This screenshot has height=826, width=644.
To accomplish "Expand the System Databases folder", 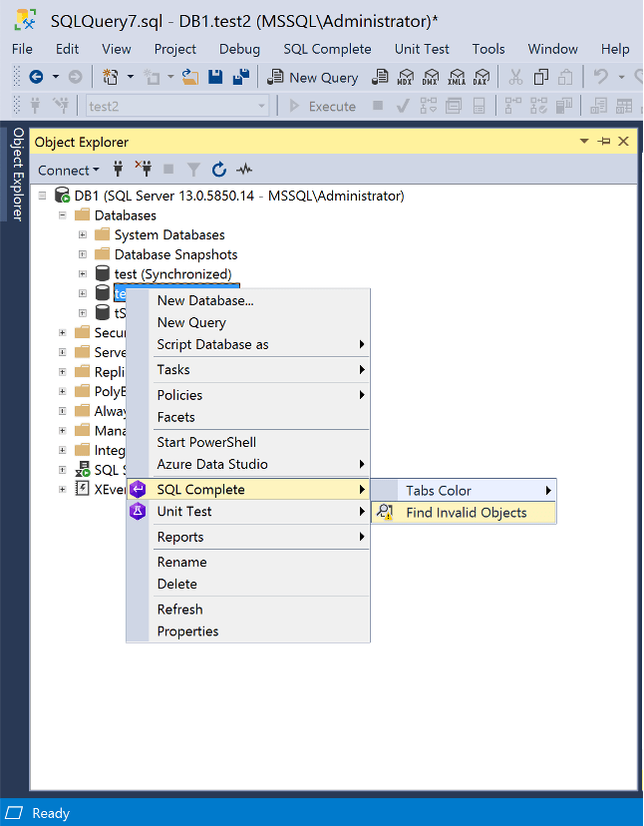I will tap(83, 235).
